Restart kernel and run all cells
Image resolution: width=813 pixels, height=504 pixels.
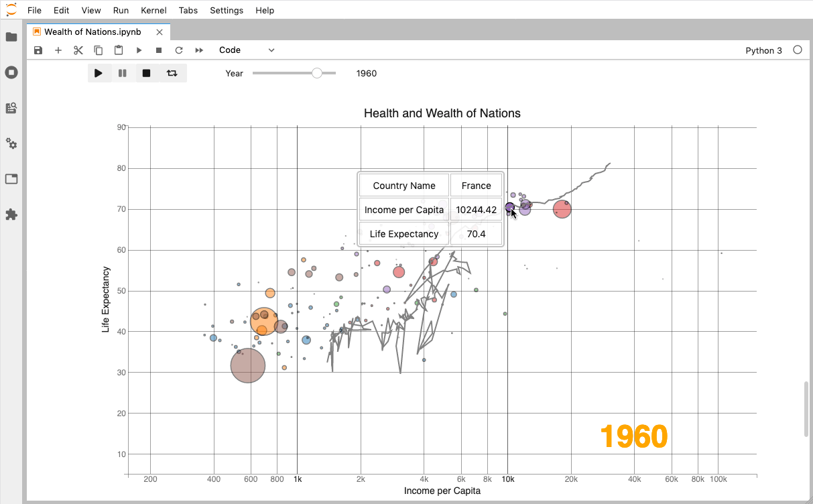tap(199, 50)
